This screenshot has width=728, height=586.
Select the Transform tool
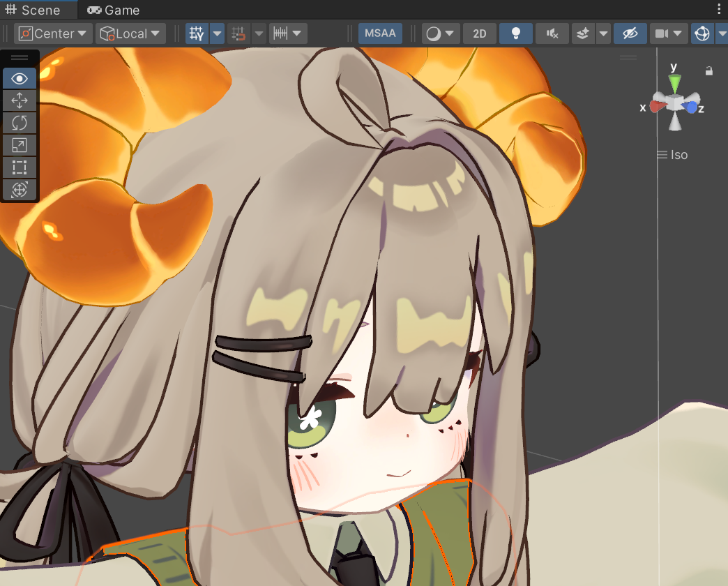click(x=20, y=190)
